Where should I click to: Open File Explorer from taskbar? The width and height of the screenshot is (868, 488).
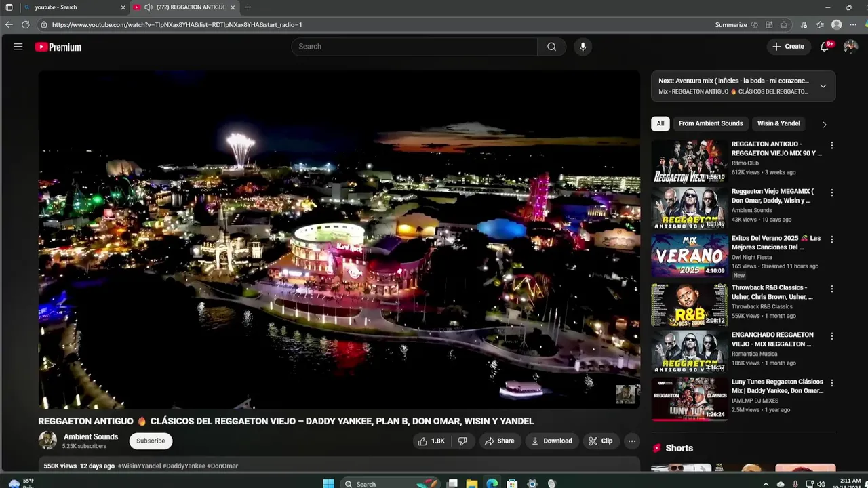(x=472, y=483)
